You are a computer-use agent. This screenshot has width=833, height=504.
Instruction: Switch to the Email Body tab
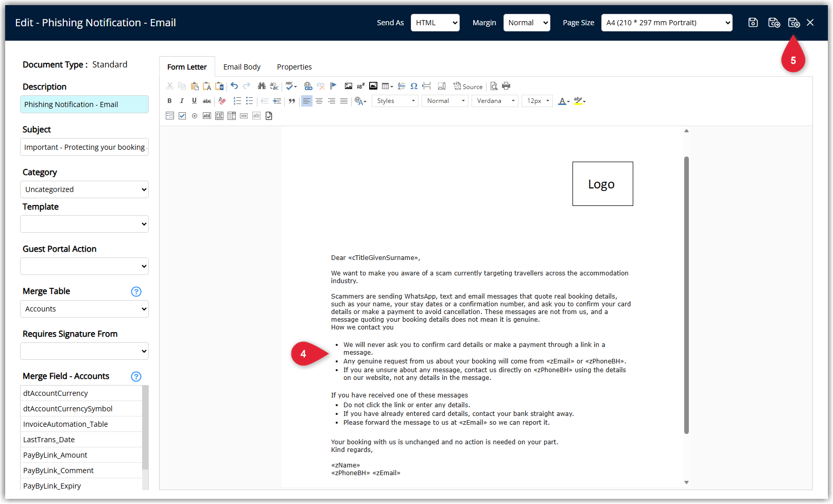point(242,67)
